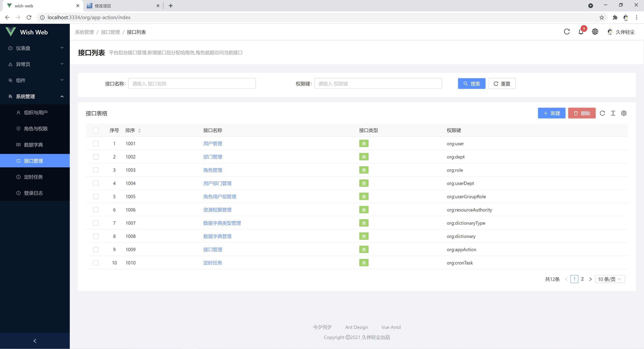Screen dimensions: 644x349
Task: Check the row with 排序 1010
Action: pyautogui.click(x=96, y=263)
